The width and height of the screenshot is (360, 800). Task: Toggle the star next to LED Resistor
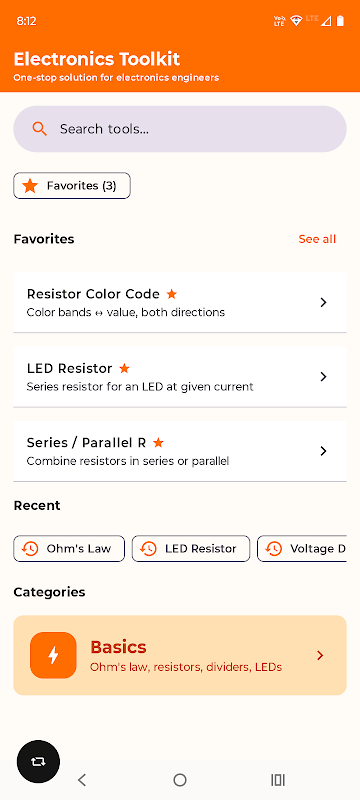124,368
